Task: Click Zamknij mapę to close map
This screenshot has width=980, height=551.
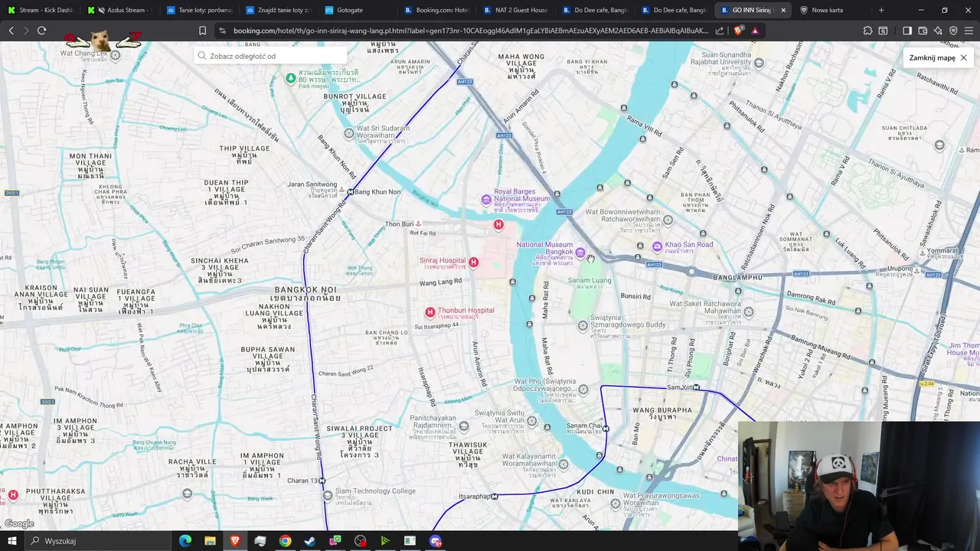Action: click(x=938, y=57)
